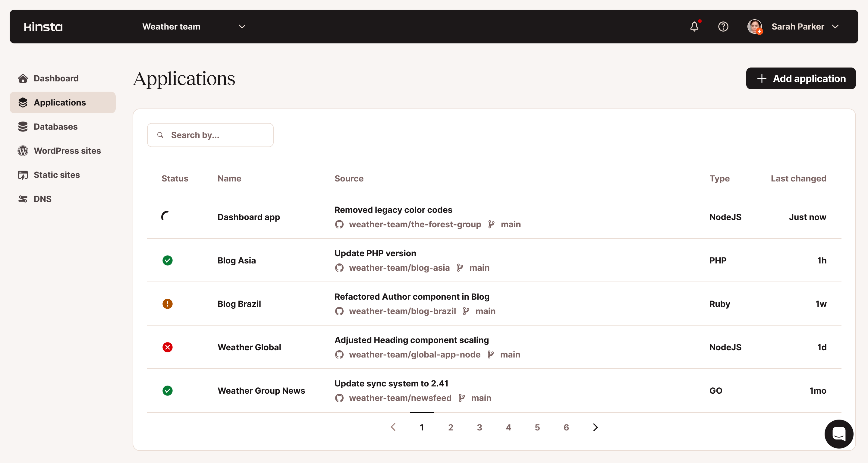The height and width of the screenshot is (463, 868).
Task: Click the DNS sidebar icon
Action: pos(23,198)
